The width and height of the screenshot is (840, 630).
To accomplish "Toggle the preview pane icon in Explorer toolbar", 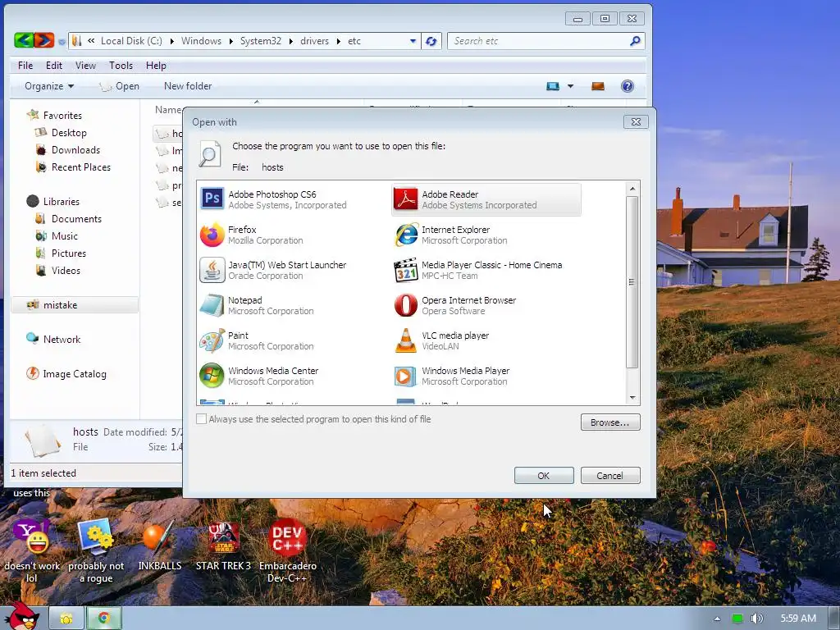I will tap(598, 85).
